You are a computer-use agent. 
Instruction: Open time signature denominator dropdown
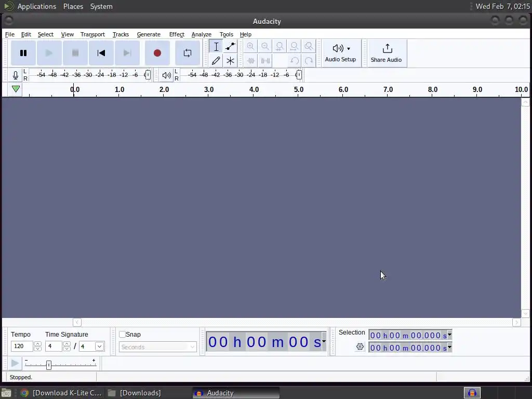[x=99, y=347]
